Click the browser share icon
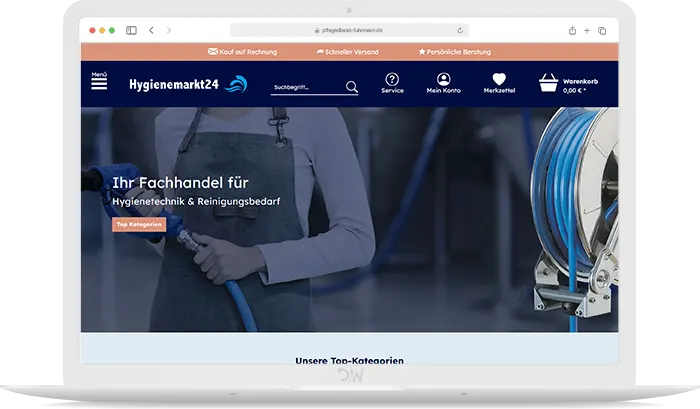This screenshot has width=700, height=409. 572,30
